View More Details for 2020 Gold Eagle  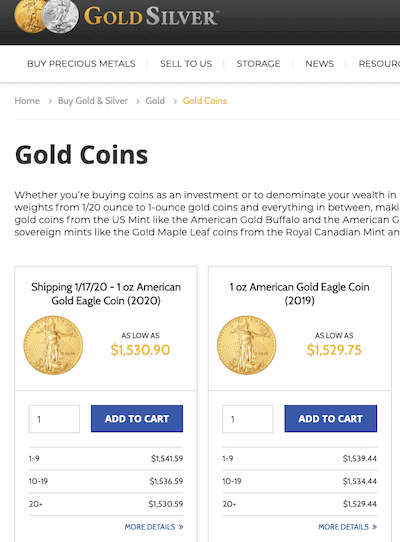pos(154,527)
